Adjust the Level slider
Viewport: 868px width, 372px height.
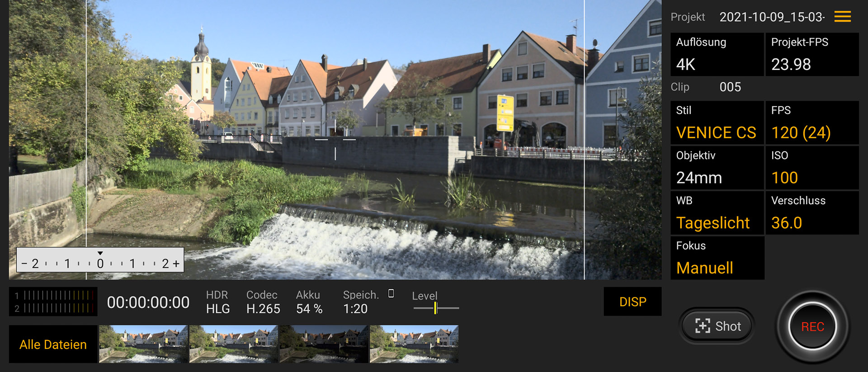tap(436, 308)
